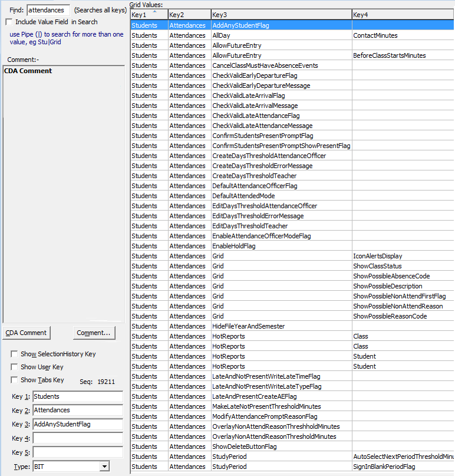Sort grid by Key3 column header
Viewport: 455px width, 476px height.
pyautogui.click(x=282, y=15)
